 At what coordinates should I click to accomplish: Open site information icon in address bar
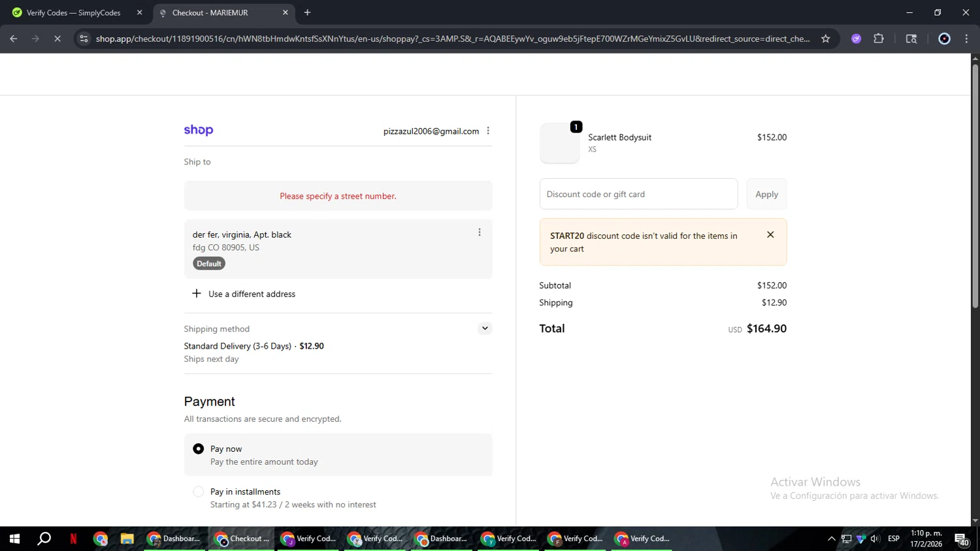[84, 39]
